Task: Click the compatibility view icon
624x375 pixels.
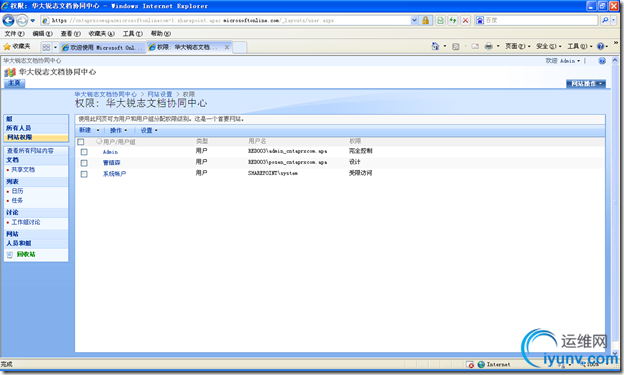Action: coord(440,20)
